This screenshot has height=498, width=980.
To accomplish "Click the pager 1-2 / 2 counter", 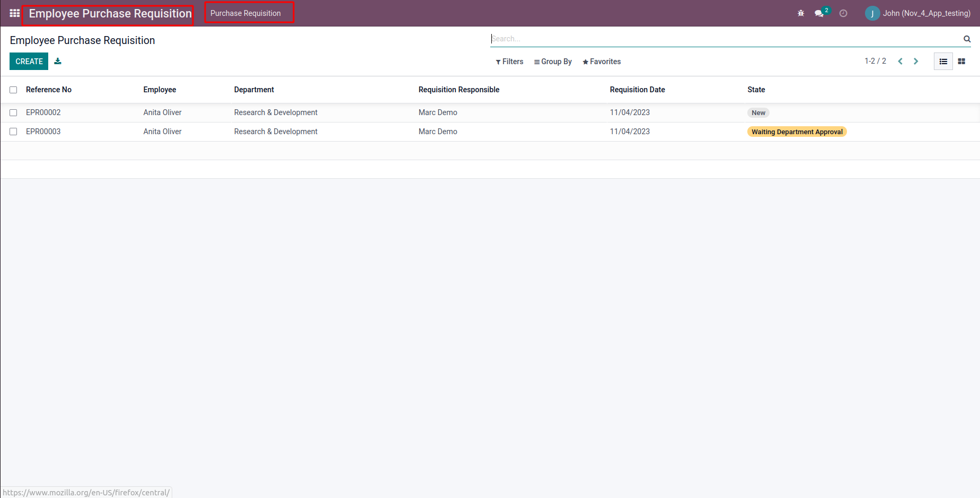I will (x=875, y=61).
